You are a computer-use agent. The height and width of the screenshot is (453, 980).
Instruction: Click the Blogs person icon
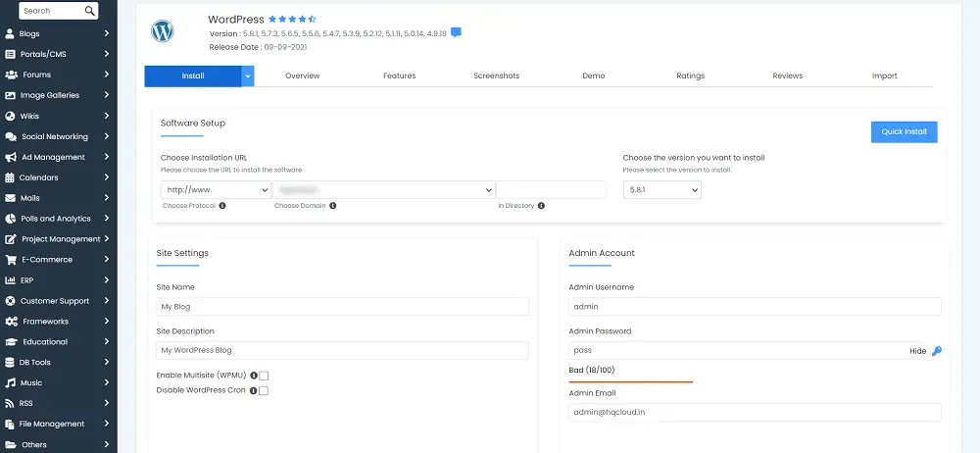click(x=10, y=33)
